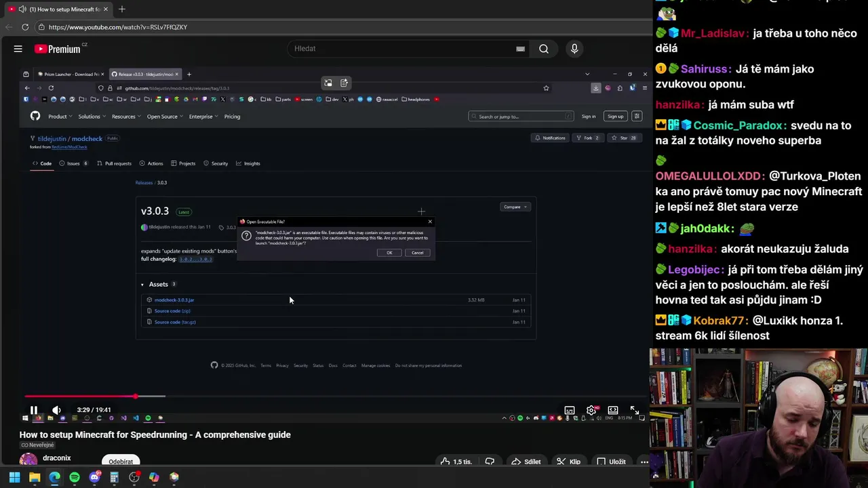
Task: Save video with Uložit button
Action: pos(611,462)
